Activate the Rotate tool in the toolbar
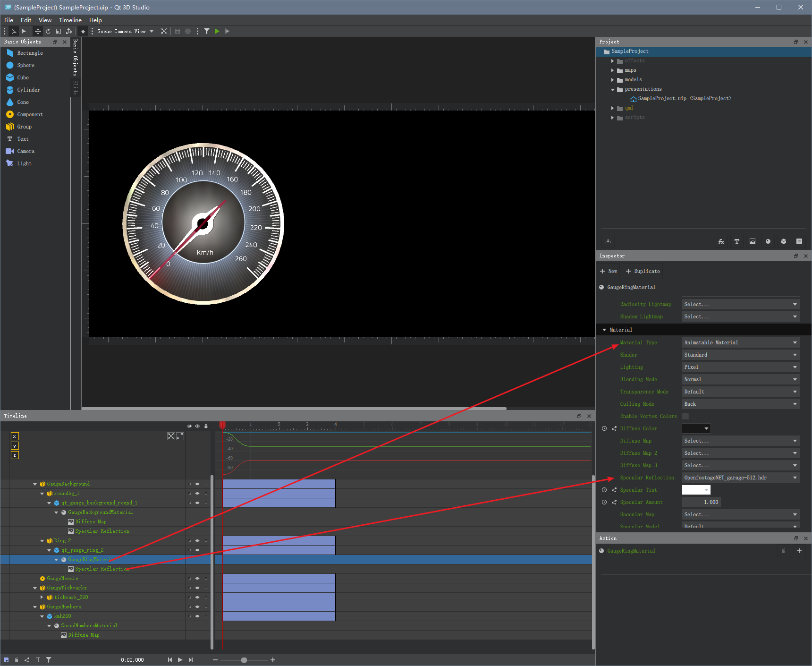The image size is (812, 666). [x=48, y=31]
